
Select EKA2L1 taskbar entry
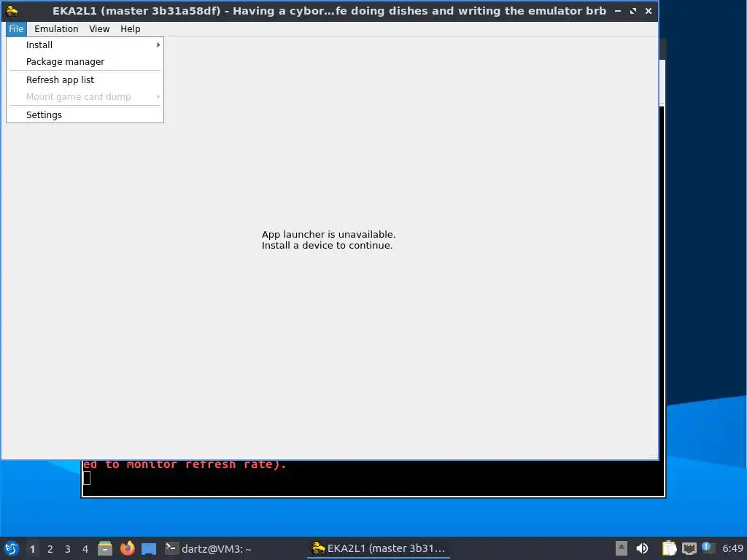379,548
